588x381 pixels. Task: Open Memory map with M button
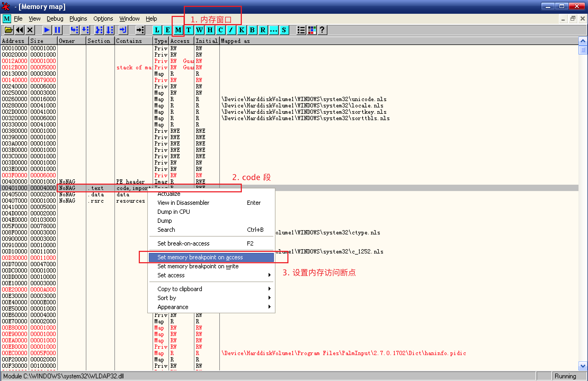click(x=178, y=30)
